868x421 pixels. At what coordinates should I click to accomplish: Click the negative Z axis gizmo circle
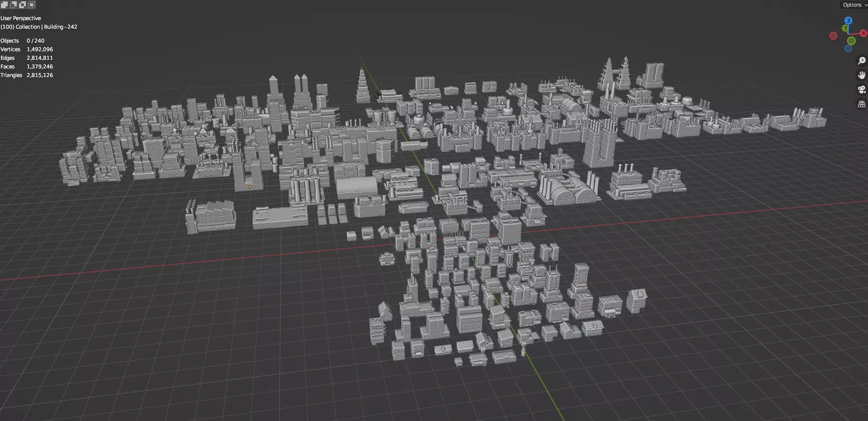(849, 48)
